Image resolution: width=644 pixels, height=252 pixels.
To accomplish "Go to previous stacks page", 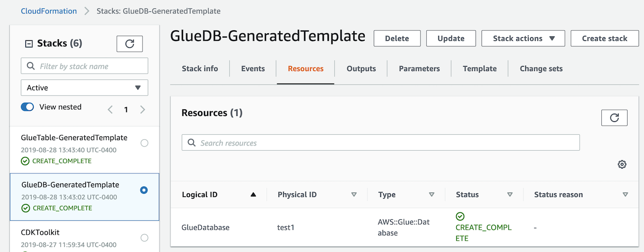I will point(110,109).
